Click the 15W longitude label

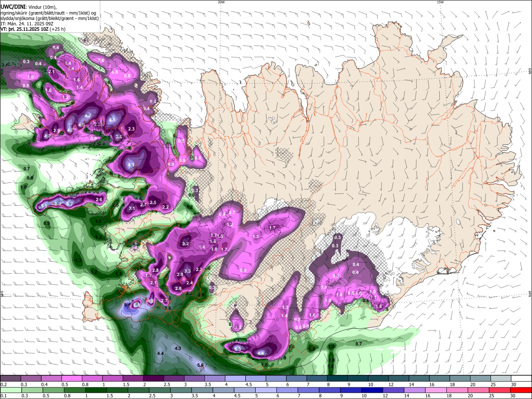pyautogui.click(x=440, y=2)
